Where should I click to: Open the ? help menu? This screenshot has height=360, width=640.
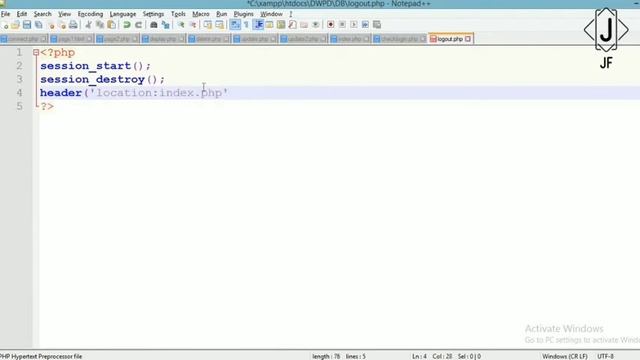coord(291,14)
